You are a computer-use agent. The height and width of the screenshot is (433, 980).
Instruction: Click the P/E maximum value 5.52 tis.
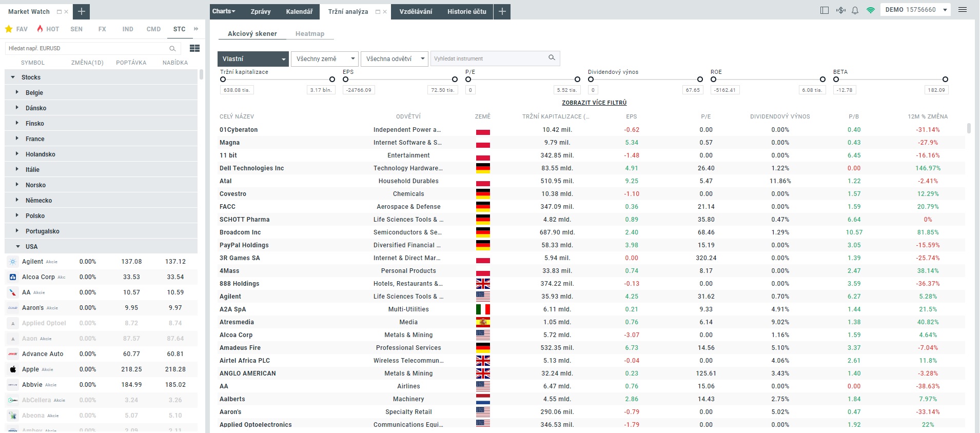tap(567, 90)
